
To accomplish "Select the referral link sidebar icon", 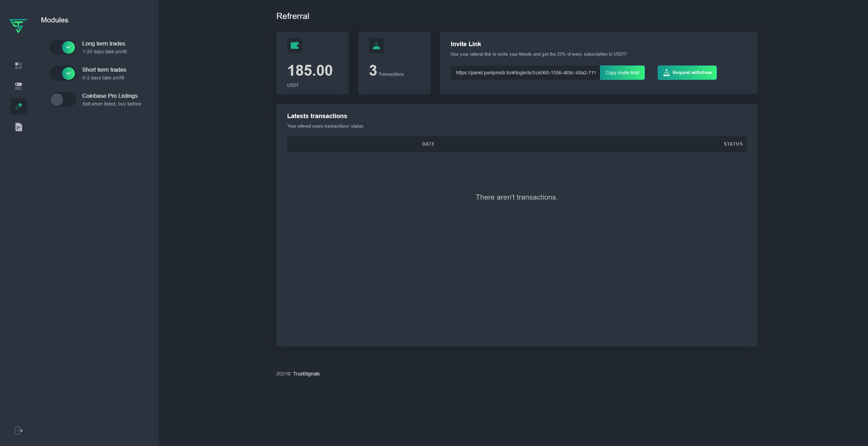I will [19, 107].
